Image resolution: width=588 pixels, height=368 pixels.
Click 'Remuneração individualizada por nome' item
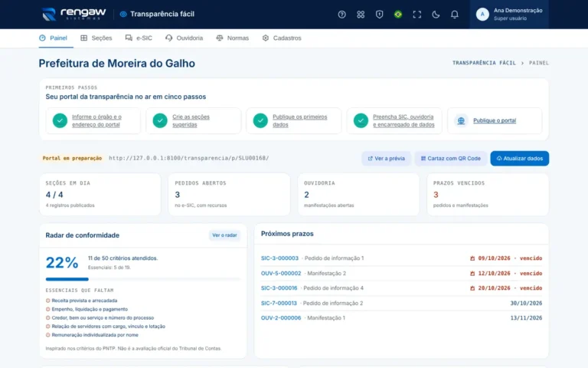tap(95, 335)
